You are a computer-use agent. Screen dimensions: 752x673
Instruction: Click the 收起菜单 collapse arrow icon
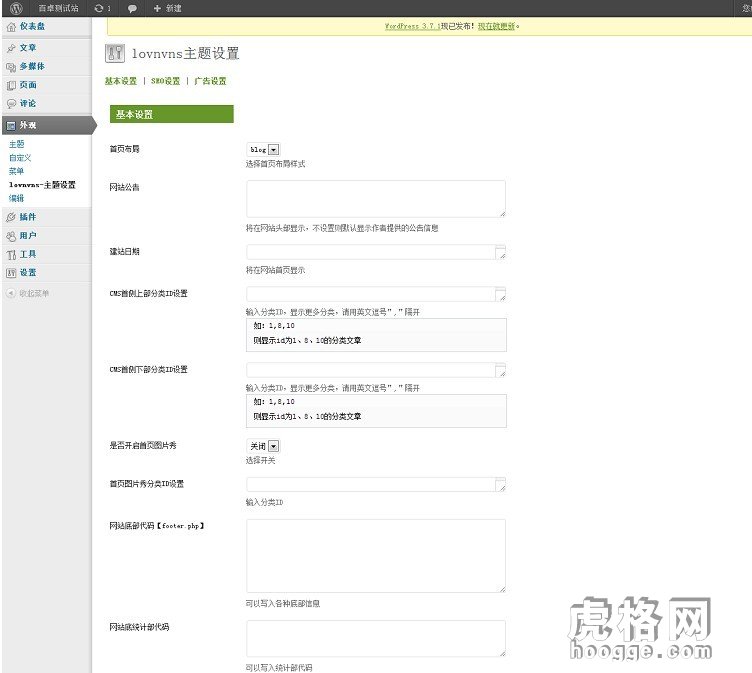point(11,293)
